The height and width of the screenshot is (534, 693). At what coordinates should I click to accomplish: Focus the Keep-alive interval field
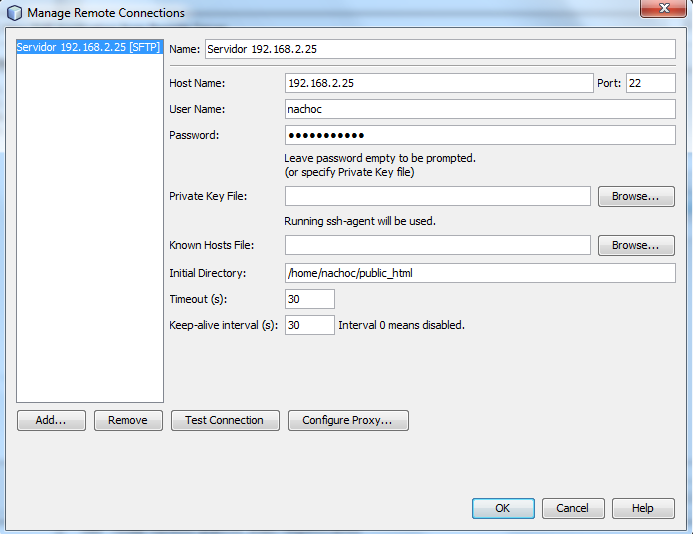click(309, 325)
